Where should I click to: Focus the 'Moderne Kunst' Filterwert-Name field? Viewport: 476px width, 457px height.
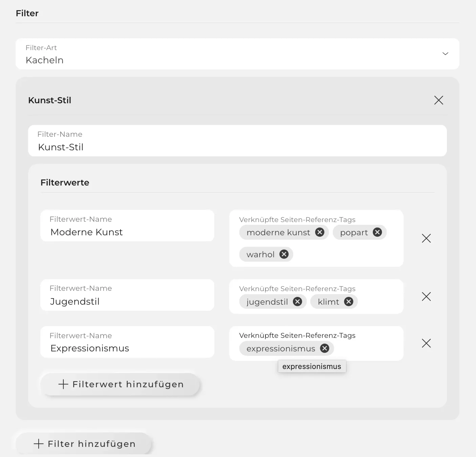click(x=127, y=232)
